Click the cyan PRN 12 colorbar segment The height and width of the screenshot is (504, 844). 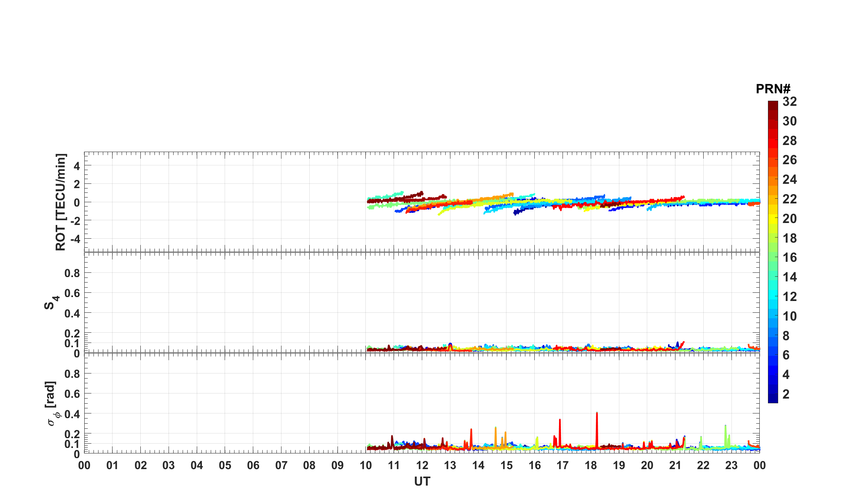click(x=773, y=296)
